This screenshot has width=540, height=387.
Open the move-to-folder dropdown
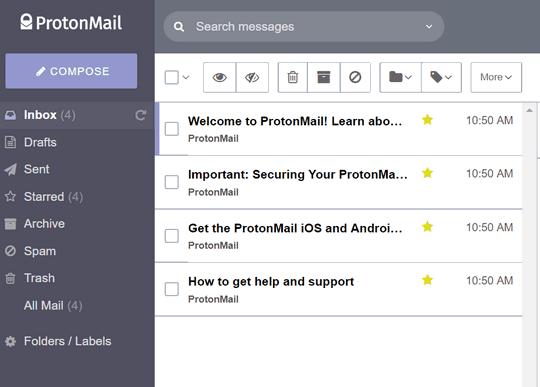400,77
